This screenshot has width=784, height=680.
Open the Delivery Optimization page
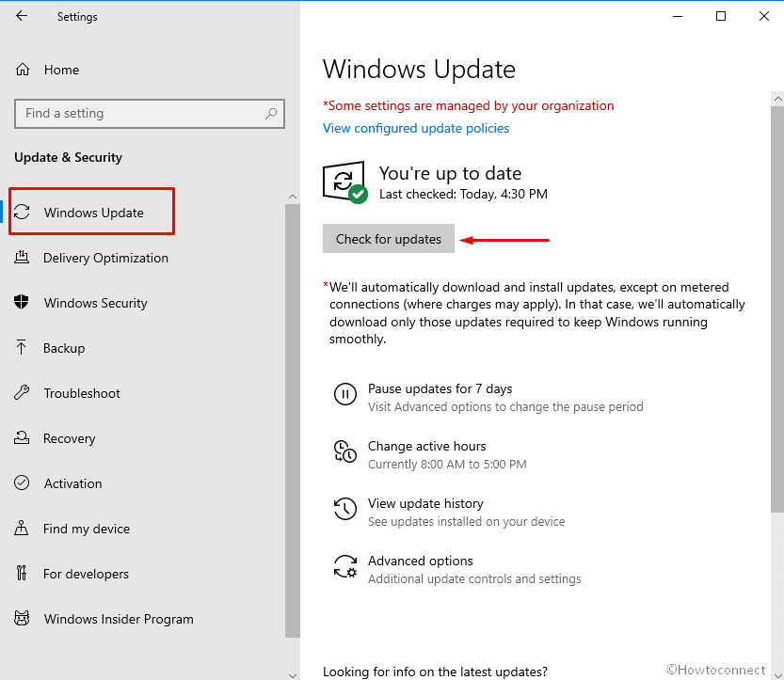[105, 259]
